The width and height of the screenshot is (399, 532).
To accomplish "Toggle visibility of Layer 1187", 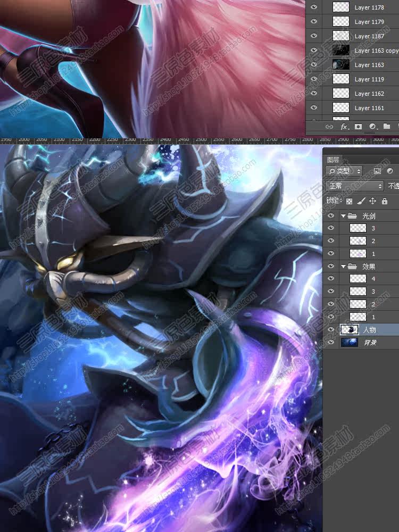I will 314,36.
